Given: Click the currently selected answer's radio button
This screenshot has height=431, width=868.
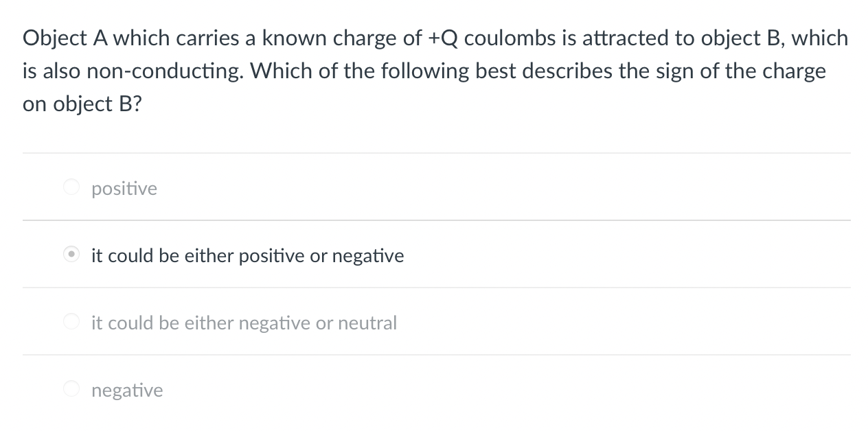Looking at the screenshot, I should [x=71, y=254].
